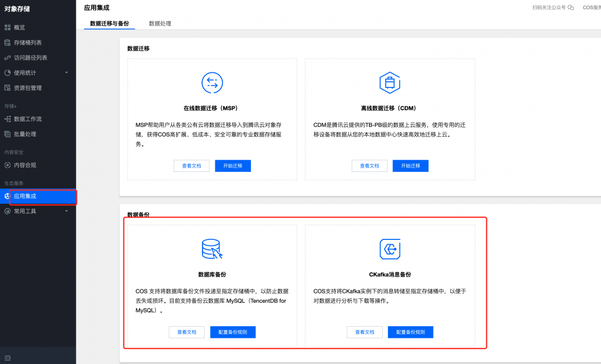Click the 访问路径列表 link icon
This screenshot has width=601, height=364.
coord(7,58)
